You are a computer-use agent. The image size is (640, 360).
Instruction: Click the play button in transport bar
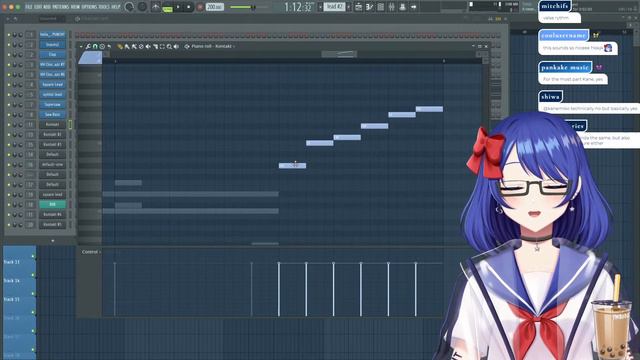(178, 7)
